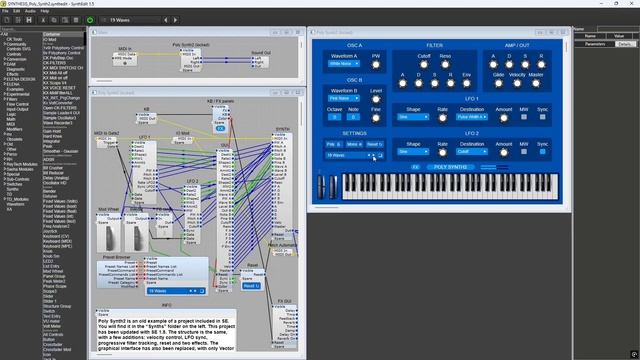Open the Edit menu
640x360 pixels.
(x=17, y=11)
